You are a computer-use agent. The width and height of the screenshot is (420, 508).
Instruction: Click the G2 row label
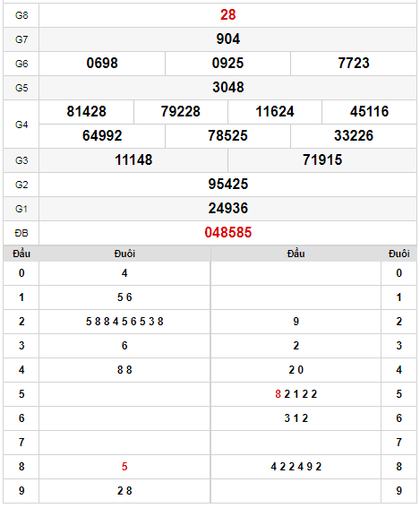click(x=21, y=185)
